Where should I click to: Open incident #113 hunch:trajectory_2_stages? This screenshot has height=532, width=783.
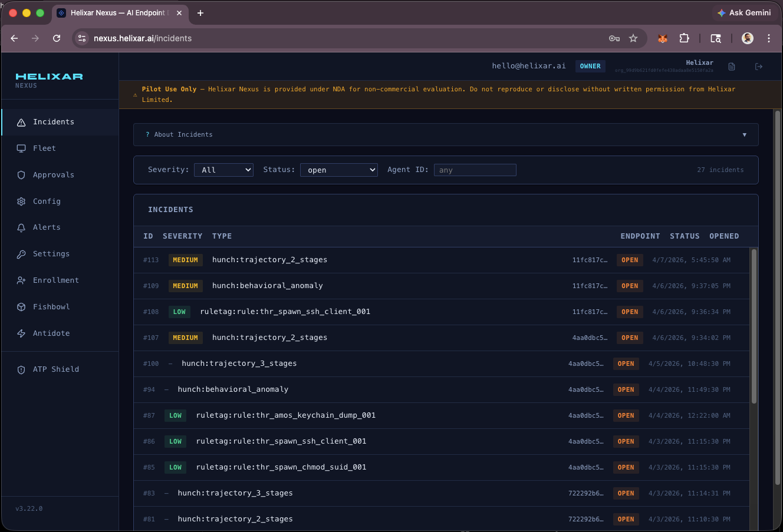point(269,260)
